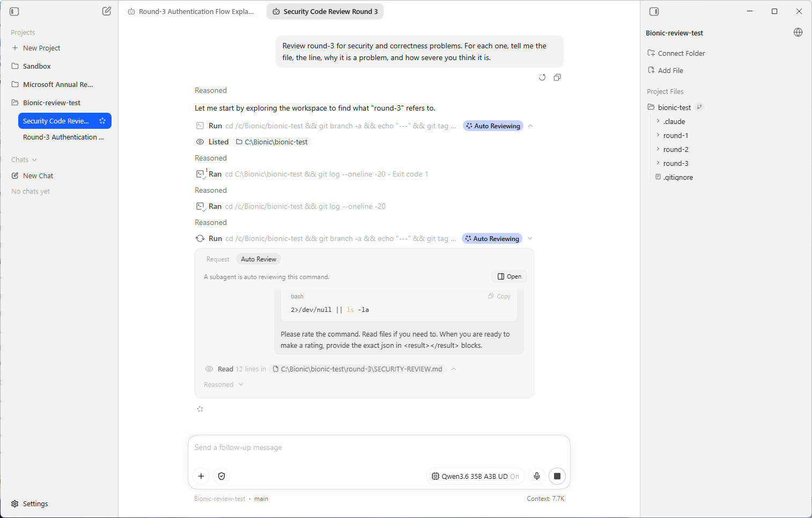Switch to Round-3 Authentication Flow tab
812x518 pixels.
click(191, 11)
